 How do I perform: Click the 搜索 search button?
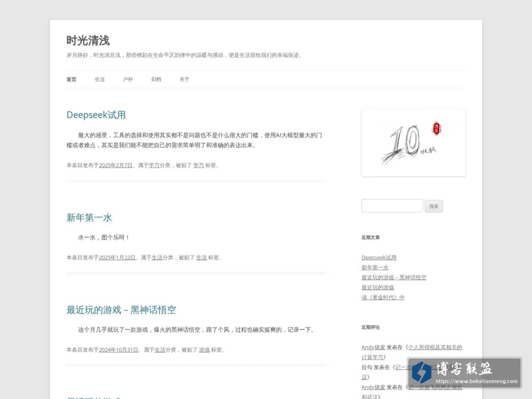[x=434, y=206]
